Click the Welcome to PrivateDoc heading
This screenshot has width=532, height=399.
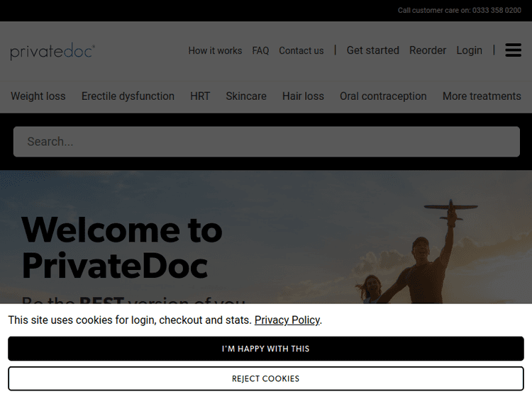click(x=122, y=247)
